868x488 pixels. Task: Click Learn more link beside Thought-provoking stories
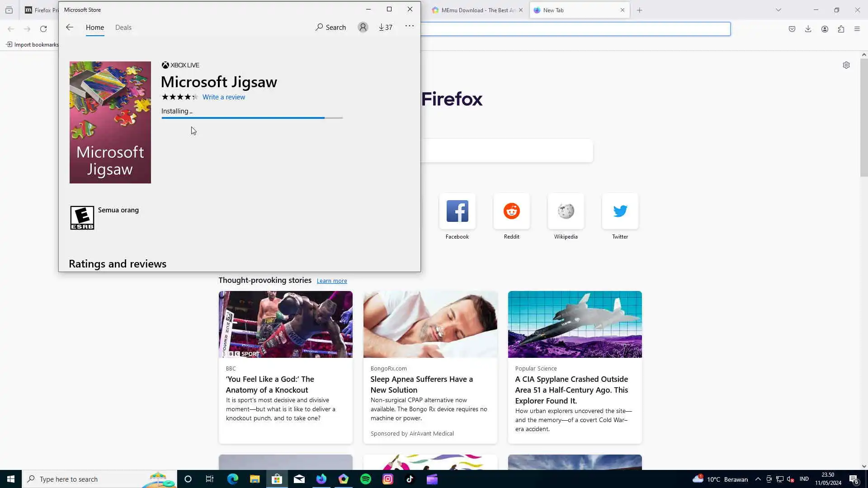click(x=331, y=281)
